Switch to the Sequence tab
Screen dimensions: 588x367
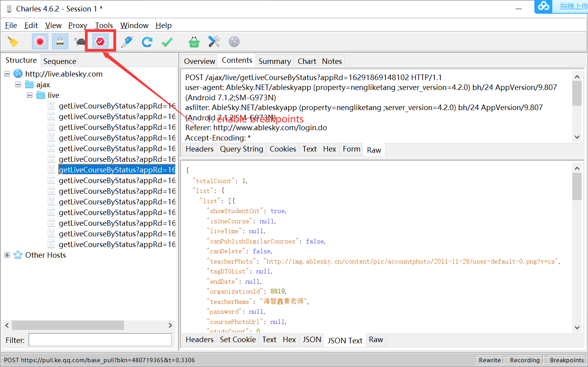click(60, 61)
